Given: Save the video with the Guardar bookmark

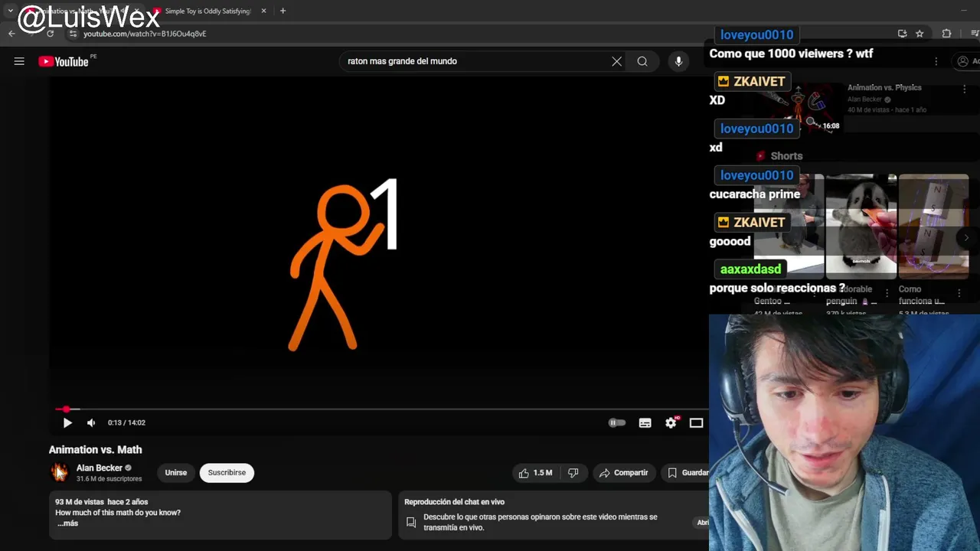Looking at the screenshot, I should tap(687, 473).
